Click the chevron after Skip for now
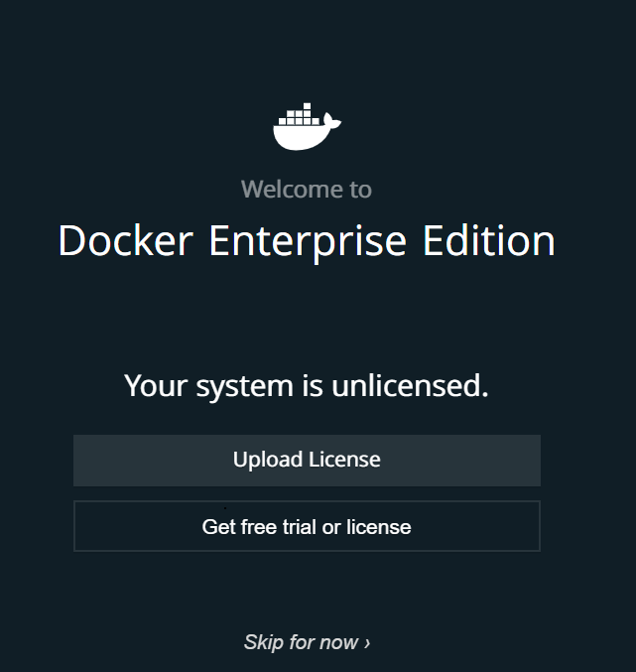Image resolution: width=636 pixels, height=672 pixels. click(x=367, y=642)
